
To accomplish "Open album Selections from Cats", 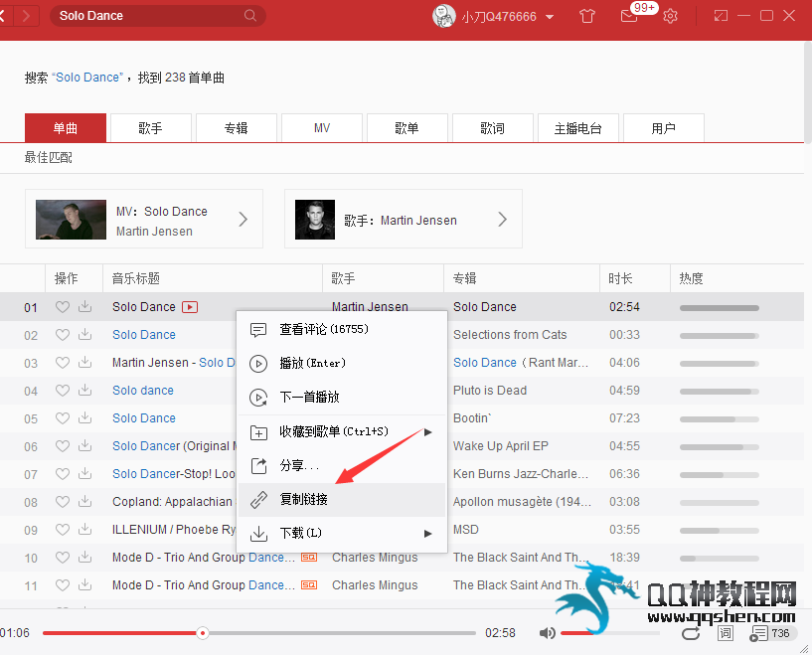I will pos(510,335).
